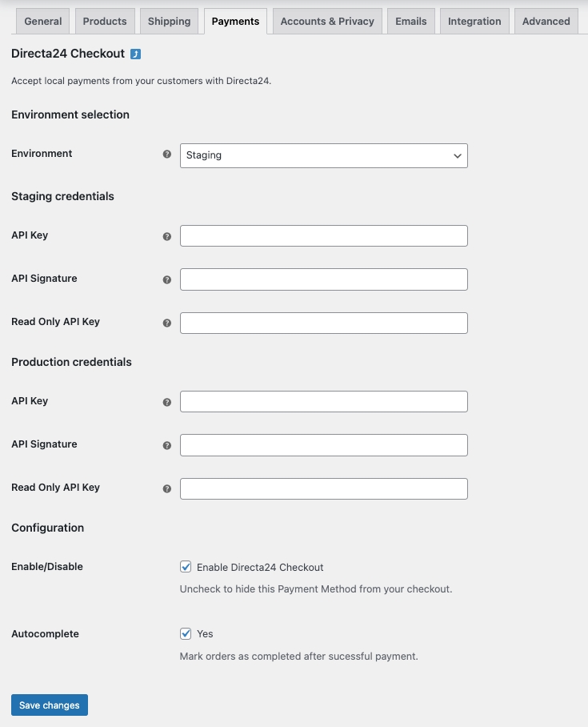Screen dimensions: 588x727
Task: Open the Accounts & Privacy tab
Action: 327,22
